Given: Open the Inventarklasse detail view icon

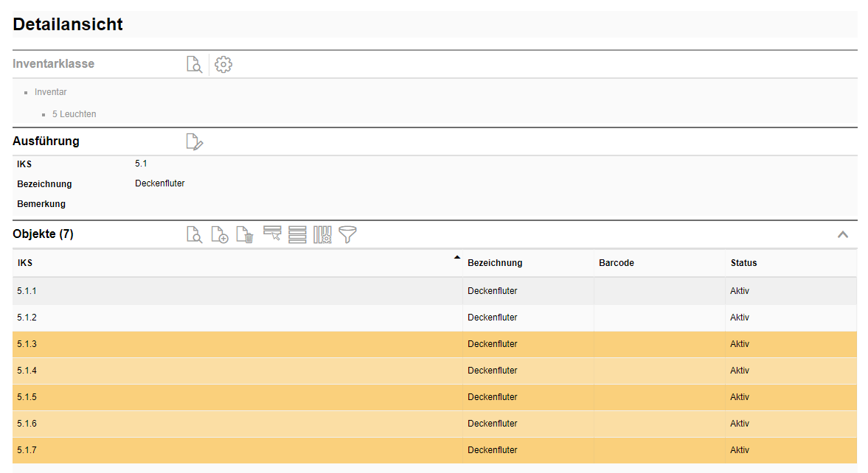Looking at the screenshot, I should tap(194, 64).
